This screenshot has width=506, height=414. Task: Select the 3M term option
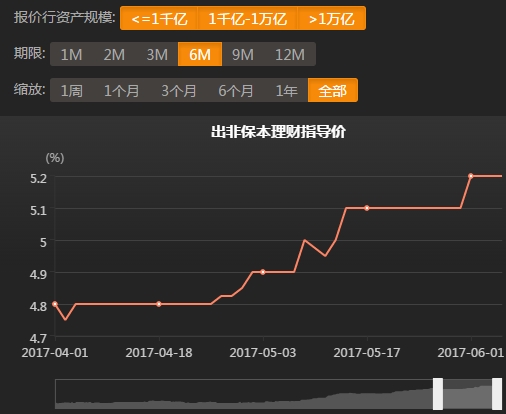click(157, 54)
